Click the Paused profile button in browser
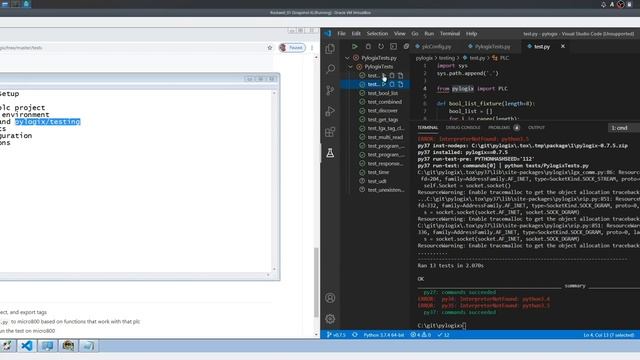Image resolution: width=640 pixels, height=360 pixels. 292,48
